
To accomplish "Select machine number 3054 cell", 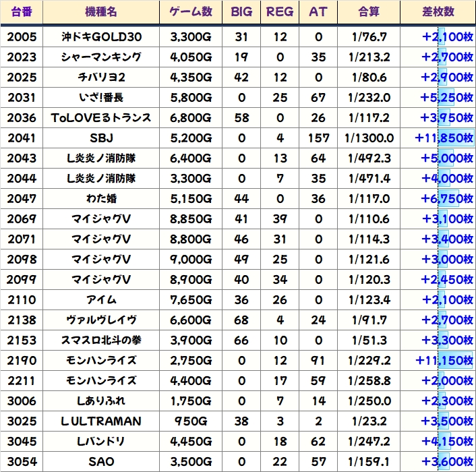I will (22, 462).
